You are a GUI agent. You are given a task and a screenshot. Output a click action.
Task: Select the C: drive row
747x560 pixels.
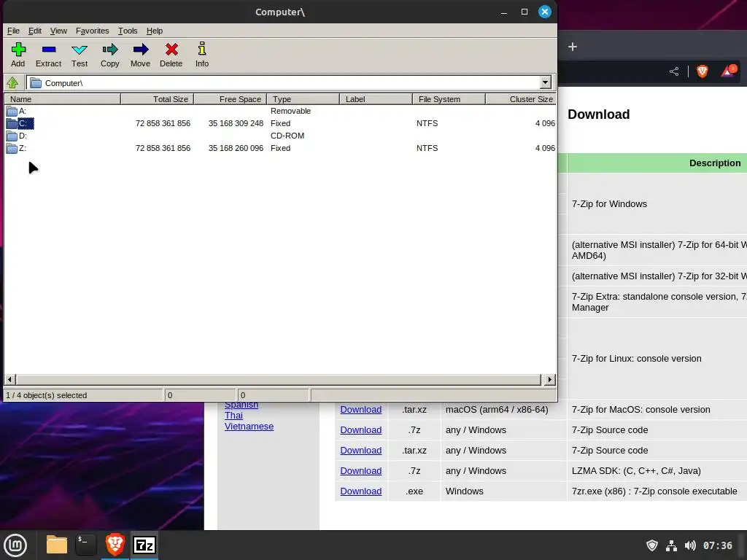tap(280, 123)
